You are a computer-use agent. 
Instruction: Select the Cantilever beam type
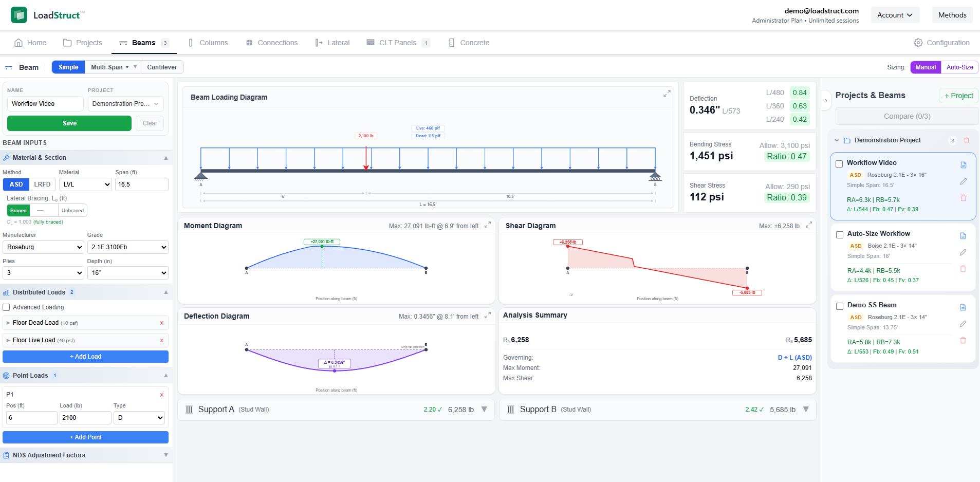(x=162, y=67)
